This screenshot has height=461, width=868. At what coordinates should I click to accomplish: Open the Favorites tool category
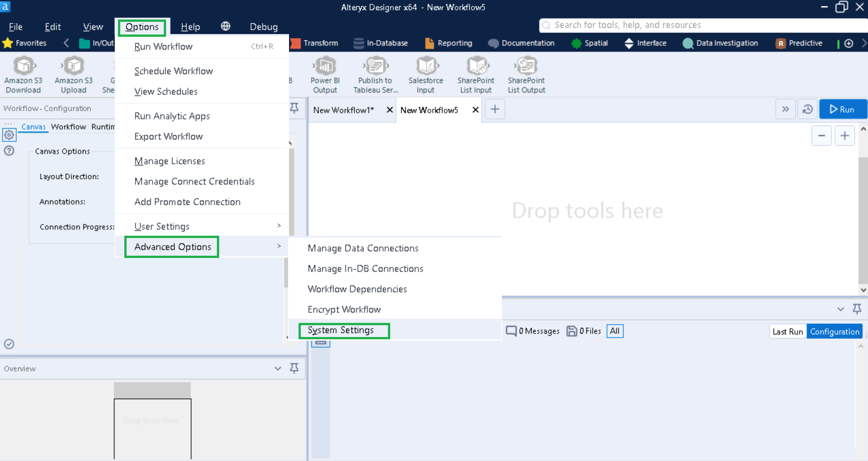[25, 43]
